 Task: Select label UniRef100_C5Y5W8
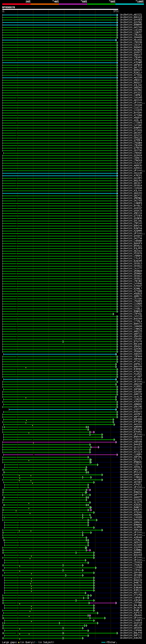(131, 603)
